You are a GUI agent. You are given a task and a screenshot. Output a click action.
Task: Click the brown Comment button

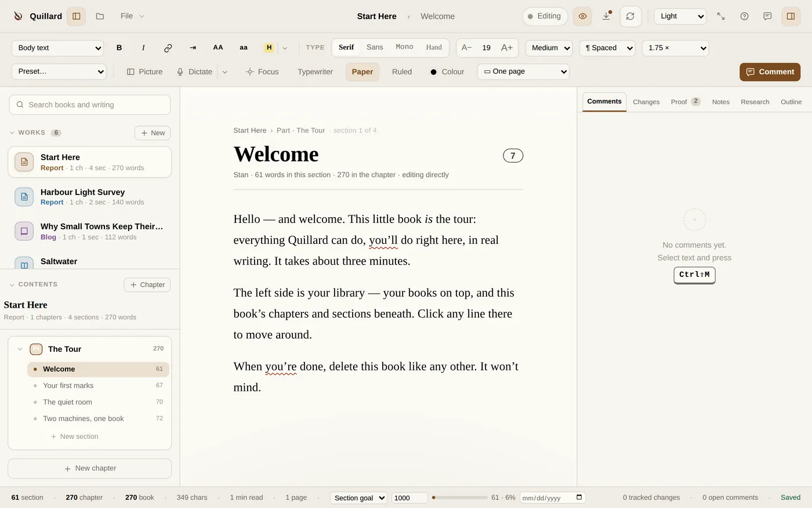pyautogui.click(x=770, y=71)
